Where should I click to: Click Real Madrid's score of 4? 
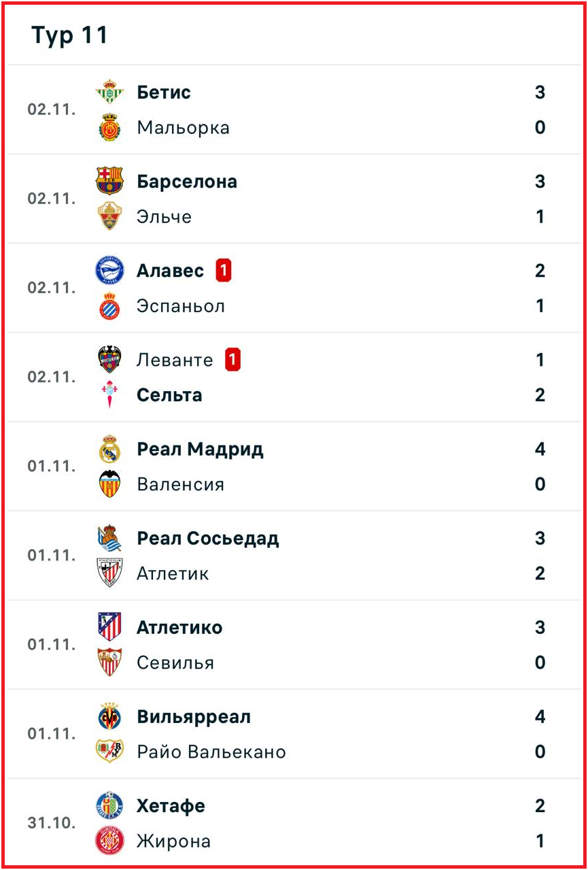coord(540,450)
